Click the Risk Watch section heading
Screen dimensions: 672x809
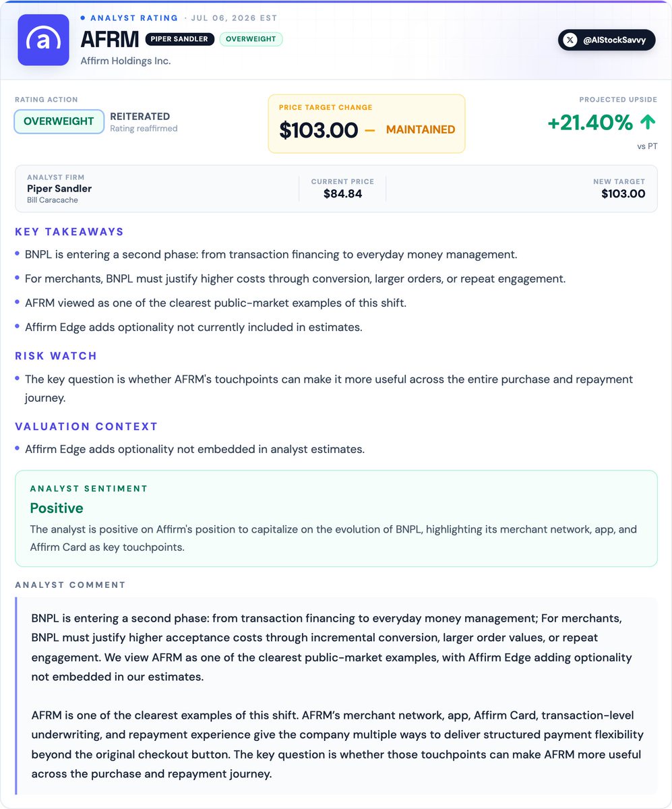[x=56, y=356]
